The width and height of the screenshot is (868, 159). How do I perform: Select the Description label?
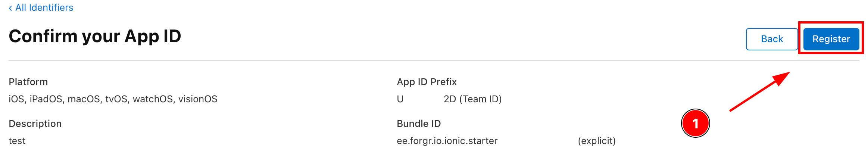coord(35,124)
